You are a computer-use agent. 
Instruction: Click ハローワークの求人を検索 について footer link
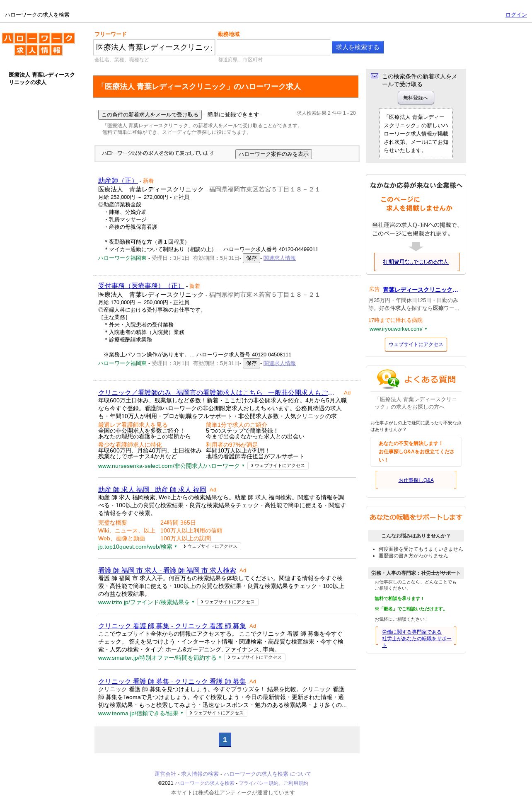pos(267,774)
